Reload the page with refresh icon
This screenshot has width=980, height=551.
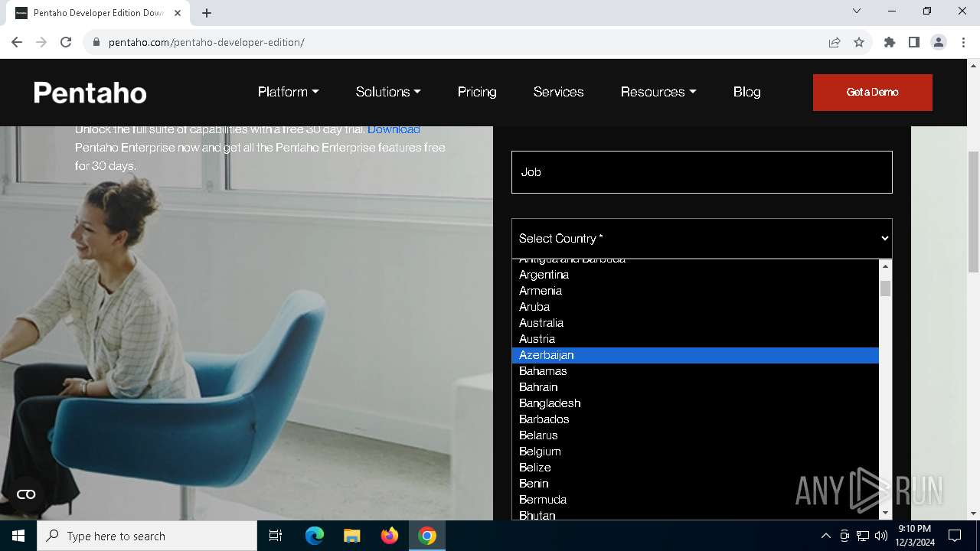click(x=66, y=42)
